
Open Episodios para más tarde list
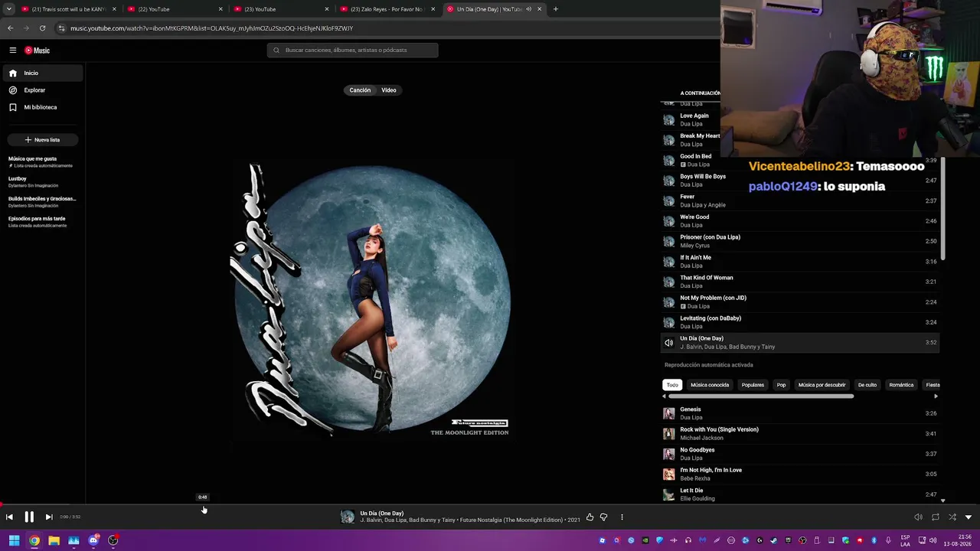(43, 221)
